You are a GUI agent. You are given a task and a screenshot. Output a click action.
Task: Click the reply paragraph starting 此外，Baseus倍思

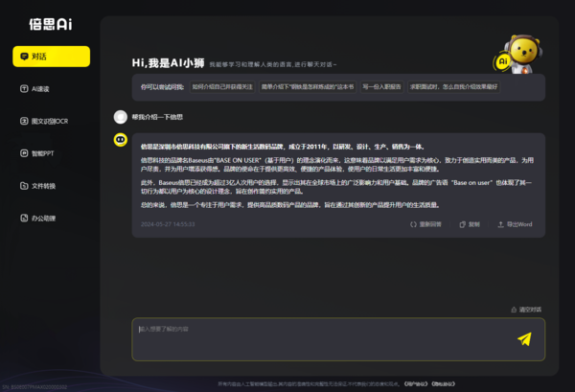click(x=336, y=187)
